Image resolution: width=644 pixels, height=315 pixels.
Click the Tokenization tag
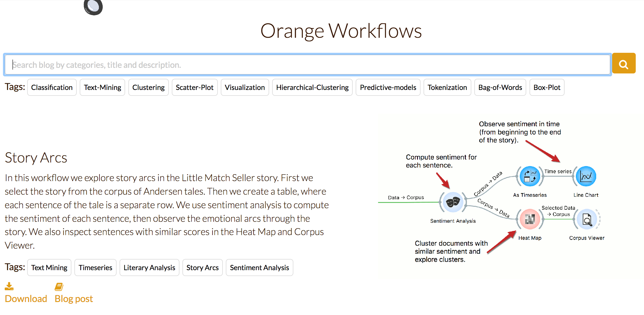447,87
